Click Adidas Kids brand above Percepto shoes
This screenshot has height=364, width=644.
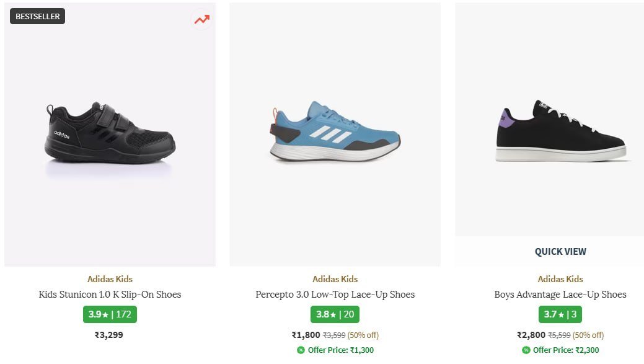335,279
